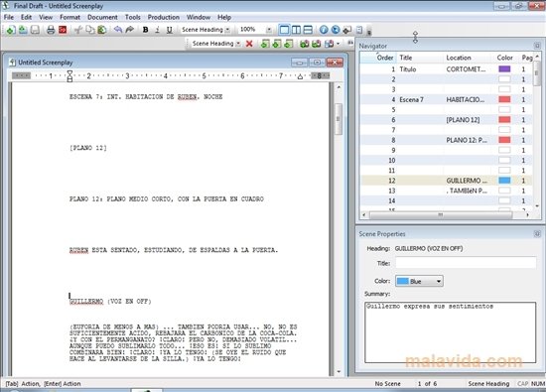Redo the last undone action
Image resolution: width=546 pixels, height=392 pixels.
(x=129, y=30)
